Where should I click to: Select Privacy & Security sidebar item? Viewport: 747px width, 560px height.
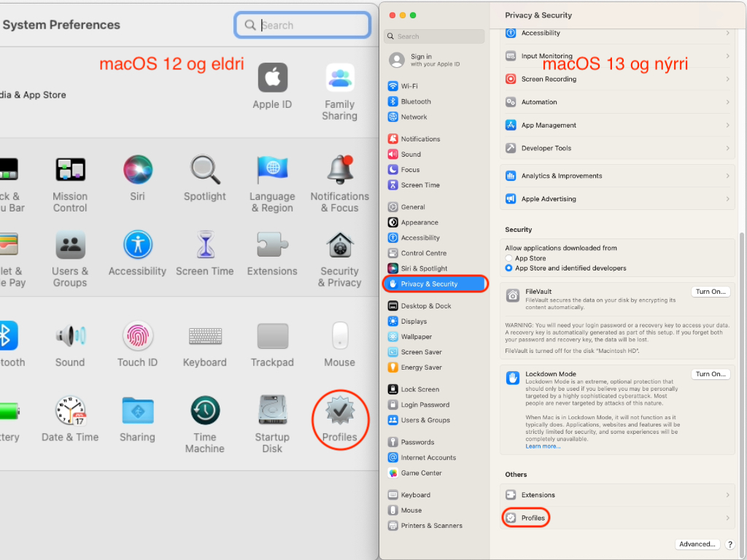tap(435, 284)
